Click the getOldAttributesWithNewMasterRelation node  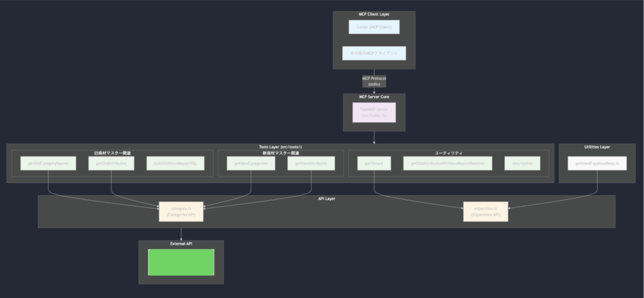point(448,163)
